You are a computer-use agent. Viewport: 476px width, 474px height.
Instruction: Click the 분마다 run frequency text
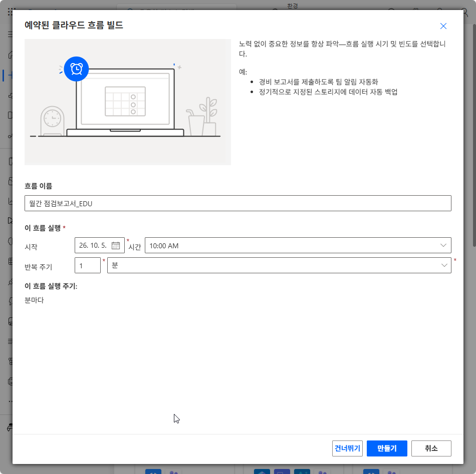tap(34, 300)
